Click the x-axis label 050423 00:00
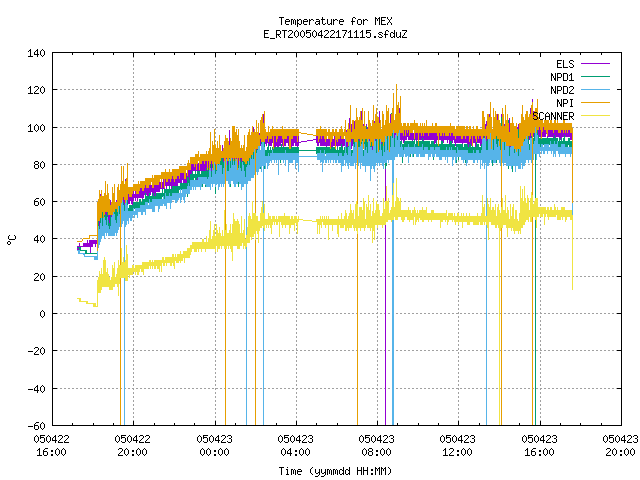This screenshot has width=640, height=480. tap(214, 445)
